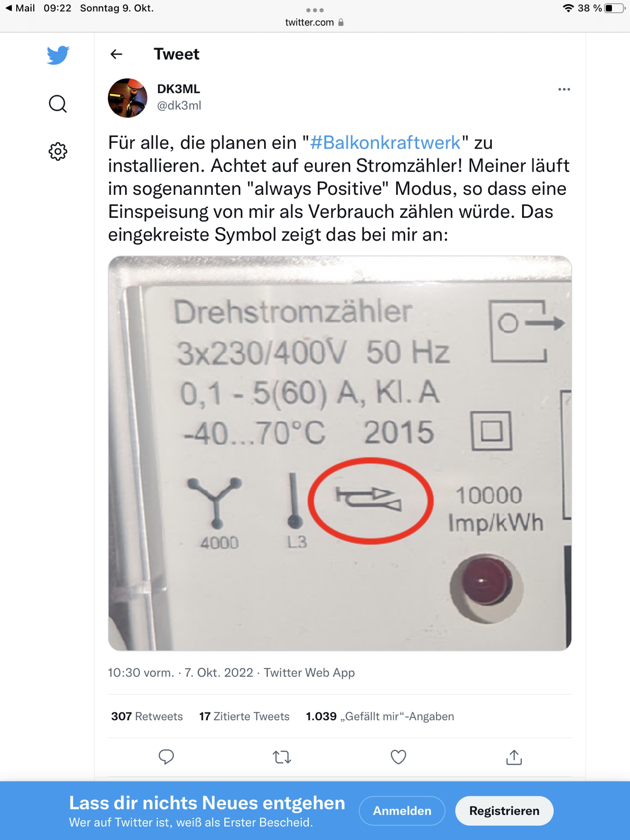Retweet using the arrows icon

(282, 757)
